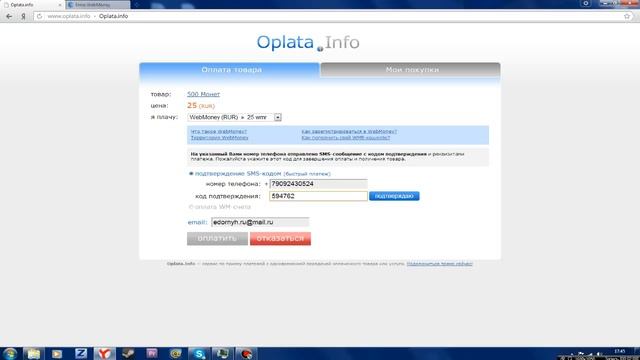The image size is (640, 360).
Task: Click the blue 'подтверждаю' confirm button
Action: [394, 196]
